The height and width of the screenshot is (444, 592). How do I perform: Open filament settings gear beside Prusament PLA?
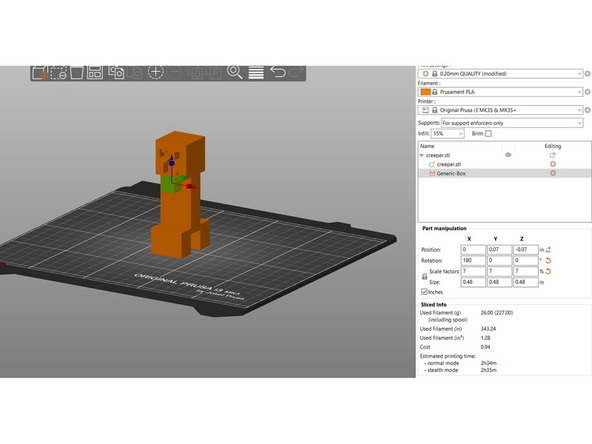pyautogui.click(x=587, y=92)
